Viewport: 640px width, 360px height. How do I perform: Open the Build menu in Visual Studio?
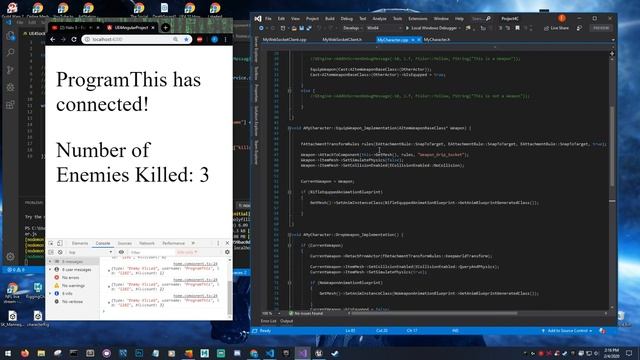point(330,19)
